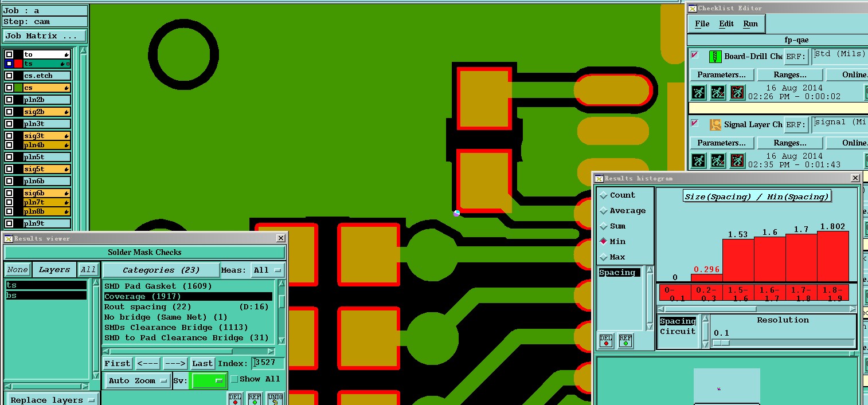Go to next result with ---> button
Screen dimensions: 868x405
(175, 363)
